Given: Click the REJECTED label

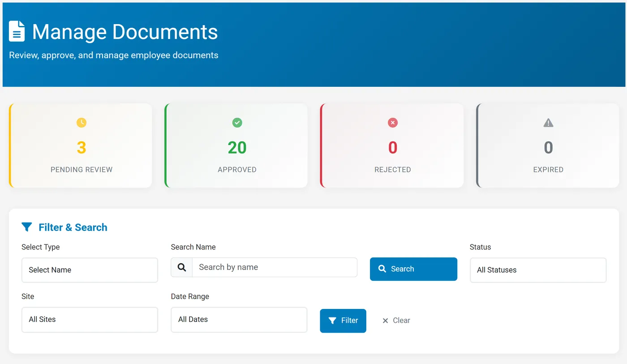Looking at the screenshot, I should click(x=393, y=170).
